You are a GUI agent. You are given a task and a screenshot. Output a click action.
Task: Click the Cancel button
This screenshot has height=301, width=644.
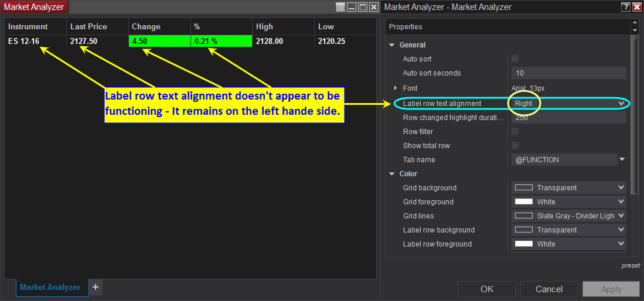click(x=549, y=289)
